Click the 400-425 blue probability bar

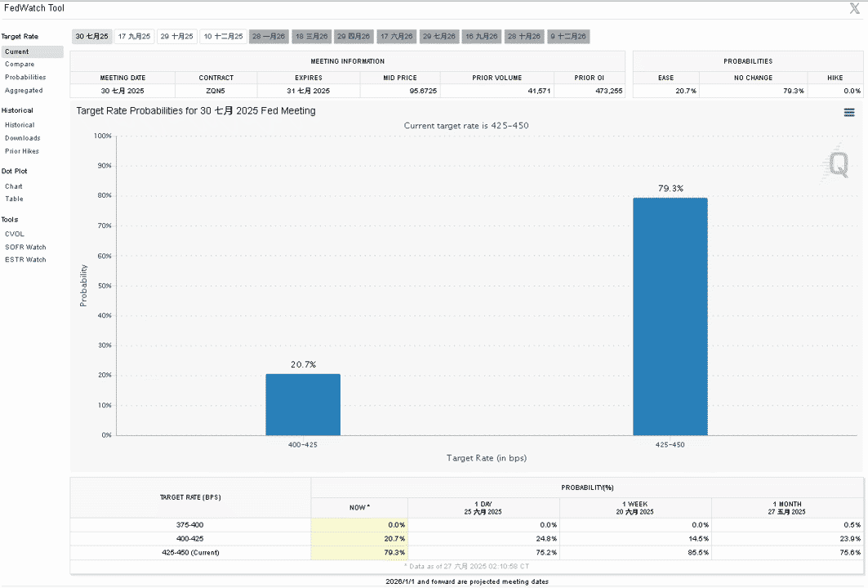click(x=303, y=405)
